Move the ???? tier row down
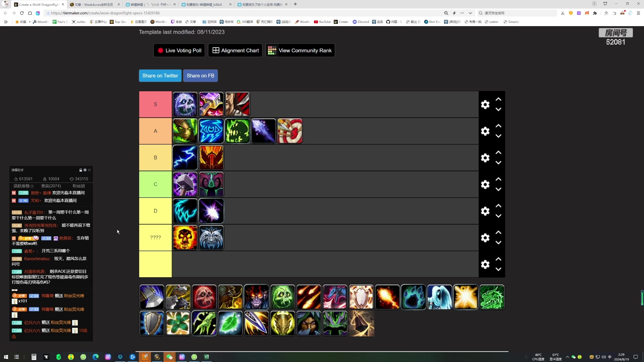The width and height of the screenshot is (644, 362). [x=498, y=242]
